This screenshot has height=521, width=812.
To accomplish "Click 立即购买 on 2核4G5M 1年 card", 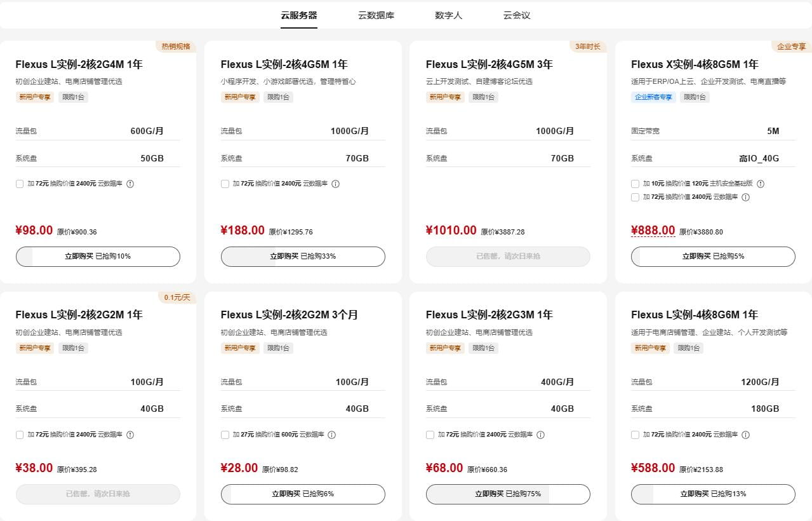I will [303, 257].
